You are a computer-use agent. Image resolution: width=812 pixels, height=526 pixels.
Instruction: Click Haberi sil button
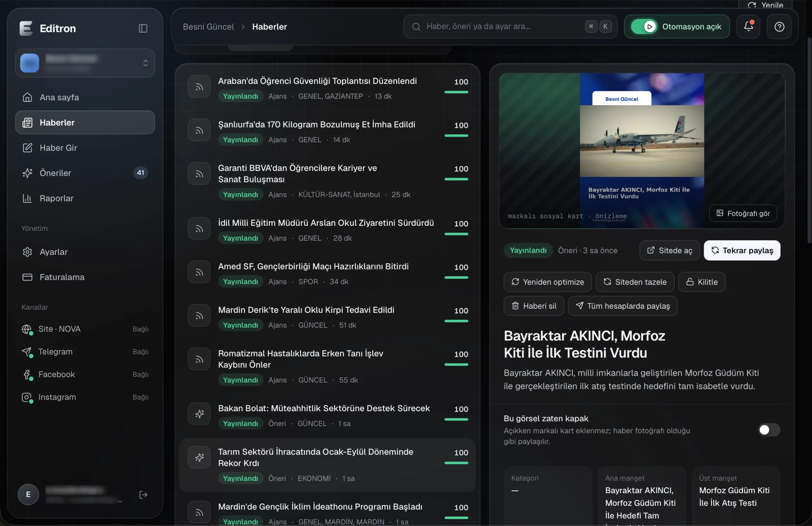point(534,306)
